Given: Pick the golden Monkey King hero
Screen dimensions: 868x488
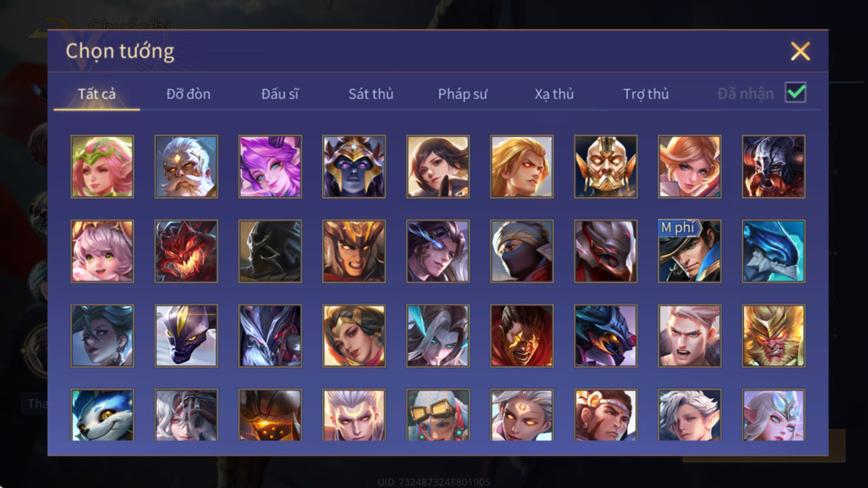Looking at the screenshot, I should (773, 336).
